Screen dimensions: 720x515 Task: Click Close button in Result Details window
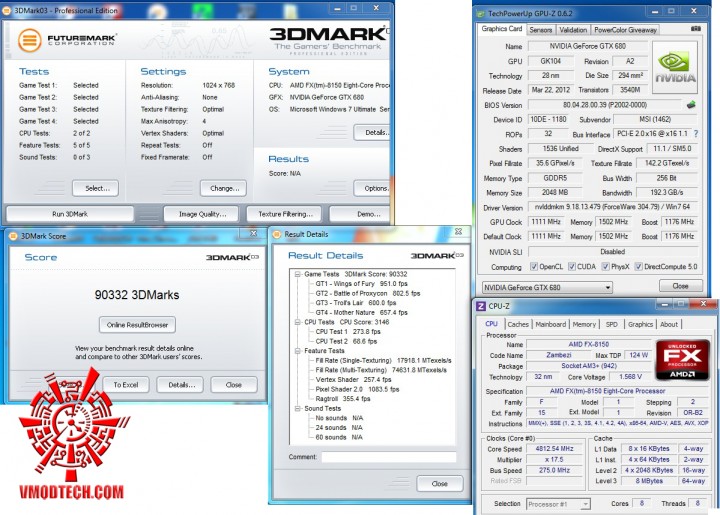439,483
